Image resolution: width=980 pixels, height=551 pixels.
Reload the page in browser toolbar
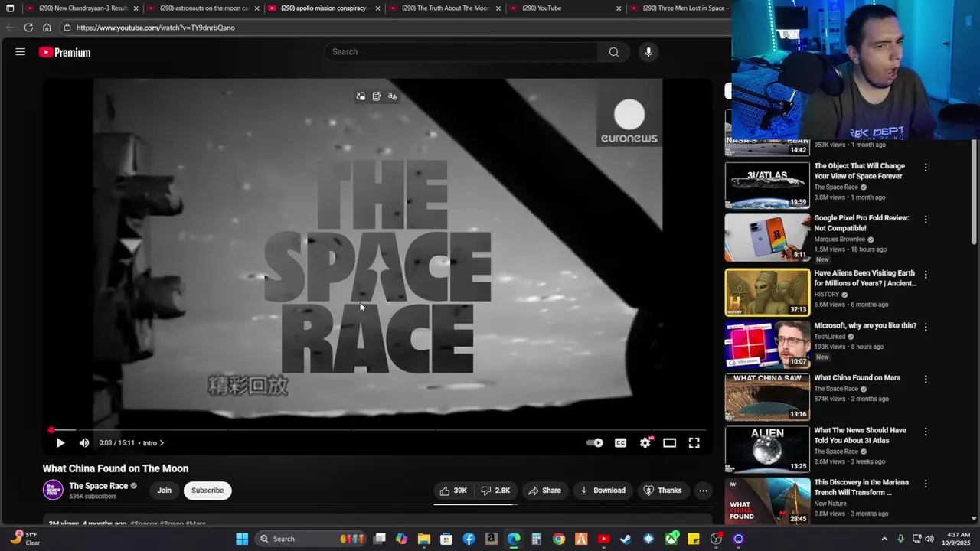[x=28, y=28]
